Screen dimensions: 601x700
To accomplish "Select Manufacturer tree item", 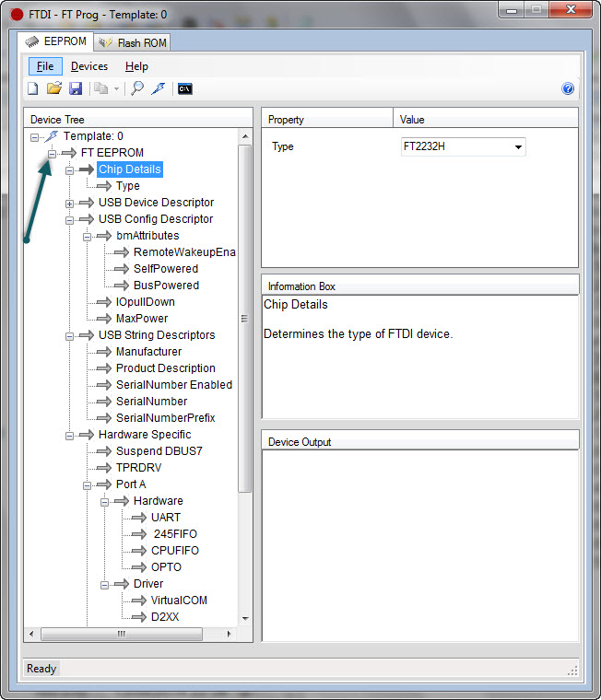I will (x=148, y=351).
